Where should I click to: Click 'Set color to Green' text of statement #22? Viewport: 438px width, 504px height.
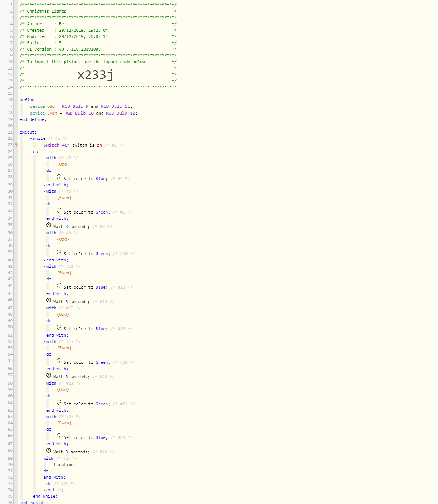87,404
